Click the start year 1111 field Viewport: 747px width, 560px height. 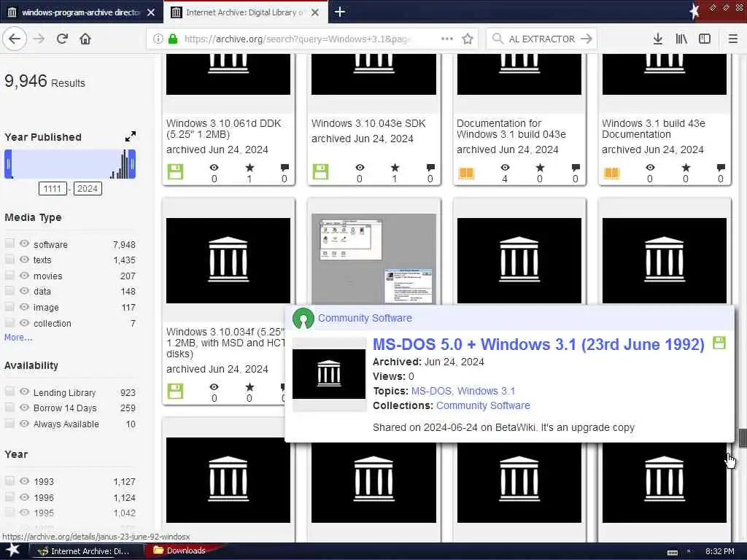click(x=53, y=189)
